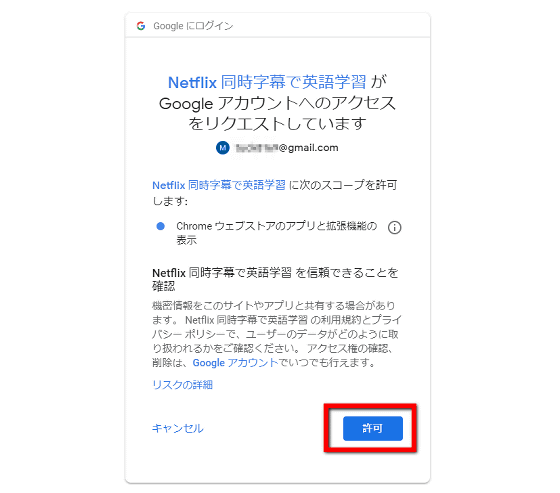Allow access with the 許可 button
560x493 pixels.
(372, 428)
